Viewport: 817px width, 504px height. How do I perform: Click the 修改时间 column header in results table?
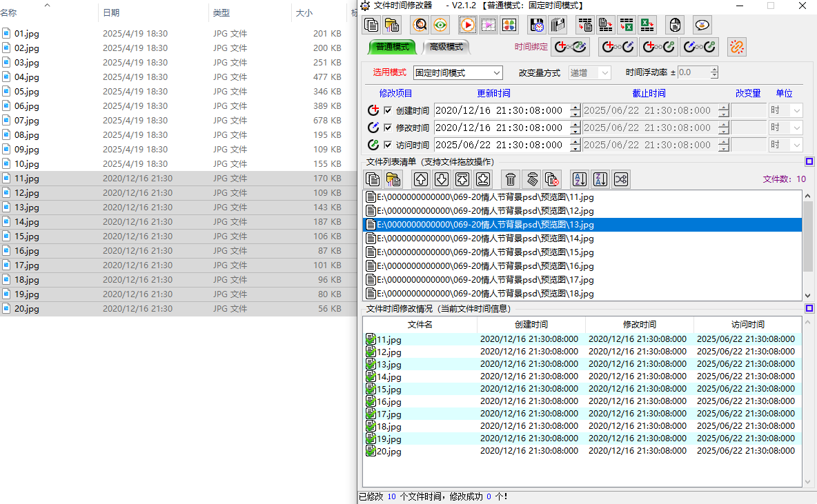(640, 324)
